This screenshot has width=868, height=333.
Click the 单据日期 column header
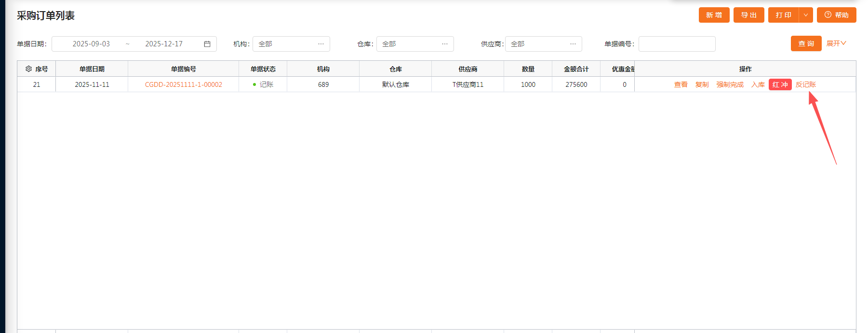coord(92,69)
